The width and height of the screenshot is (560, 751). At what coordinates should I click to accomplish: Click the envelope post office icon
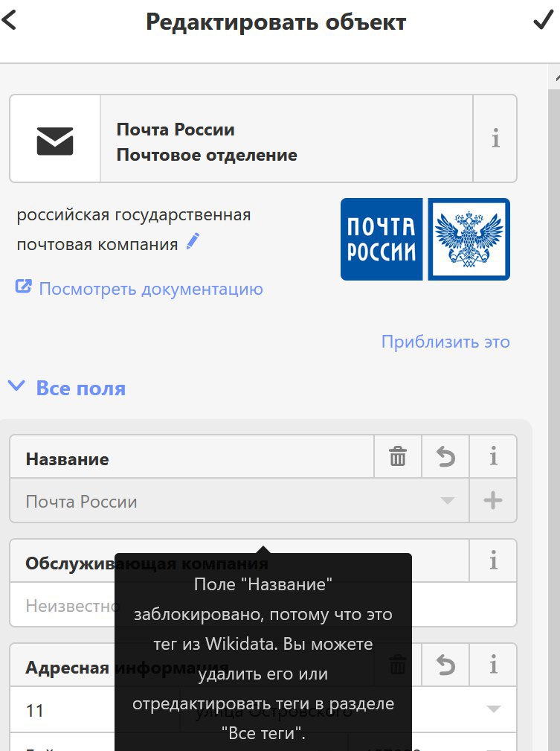(55, 141)
